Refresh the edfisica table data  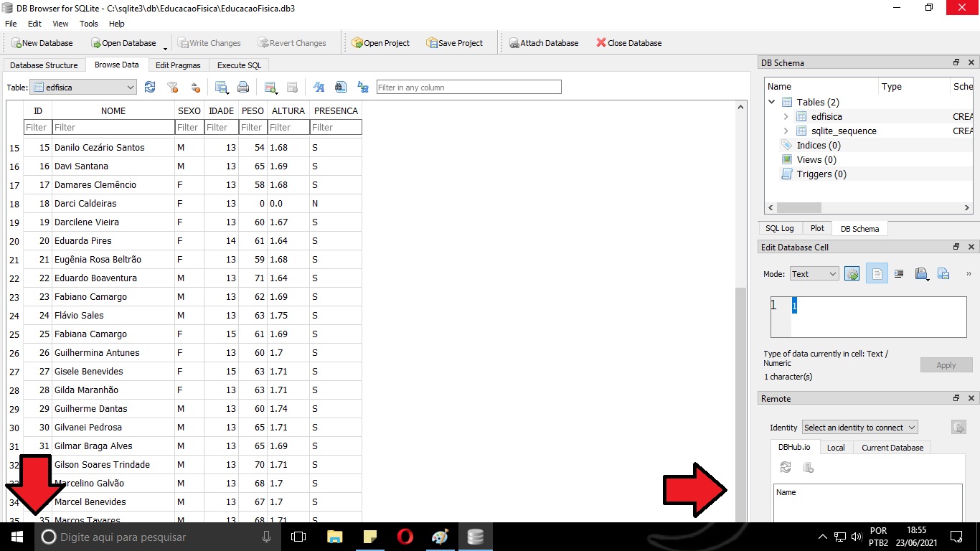pos(150,87)
